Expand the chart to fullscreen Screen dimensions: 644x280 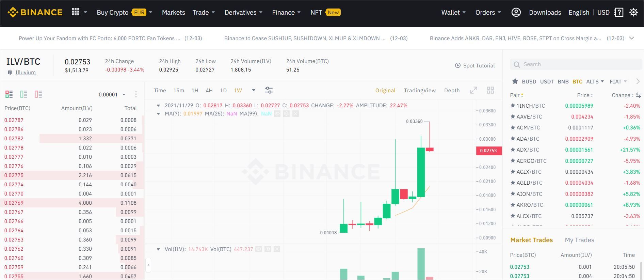(x=473, y=90)
